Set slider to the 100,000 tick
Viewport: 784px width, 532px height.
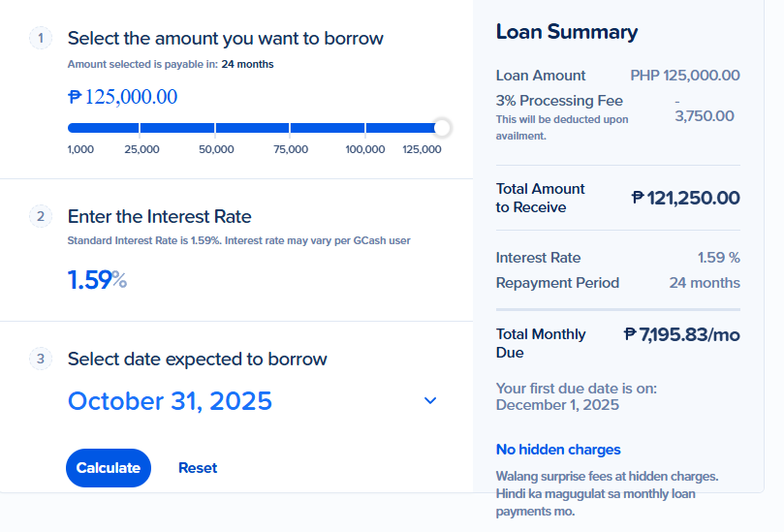point(365,128)
